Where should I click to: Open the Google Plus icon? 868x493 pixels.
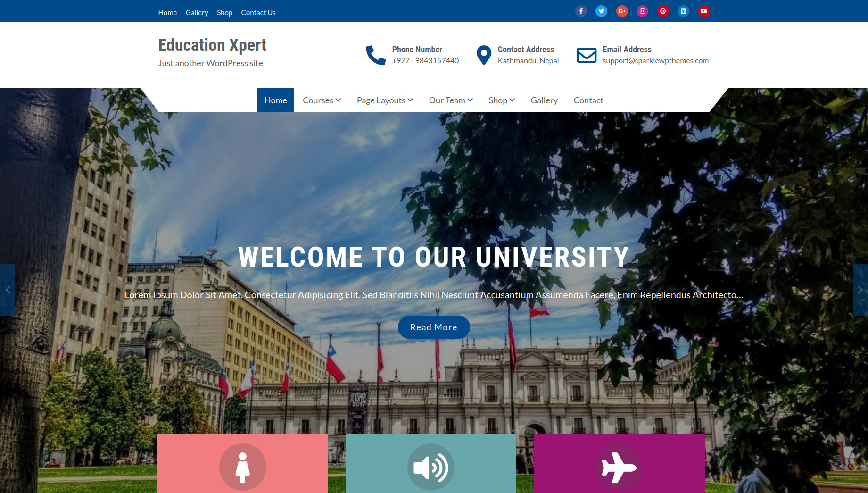pyautogui.click(x=622, y=11)
